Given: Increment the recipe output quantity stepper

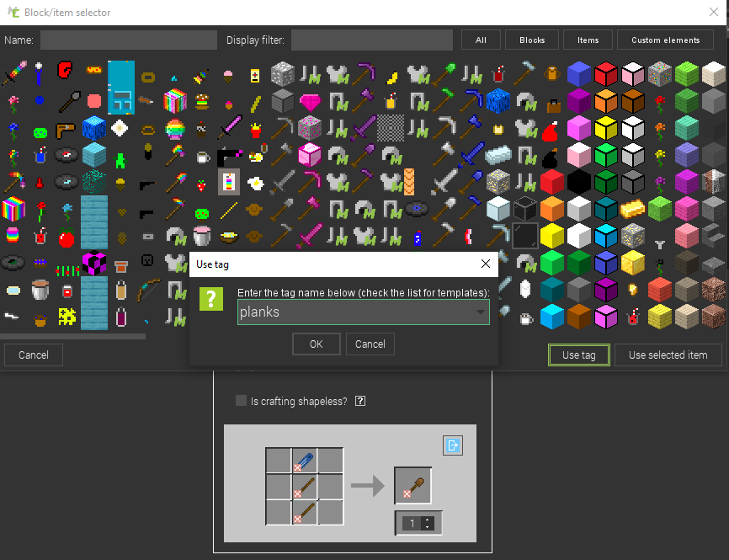Looking at the screenshot, I should pyautogui.click(x=428, y=520).
